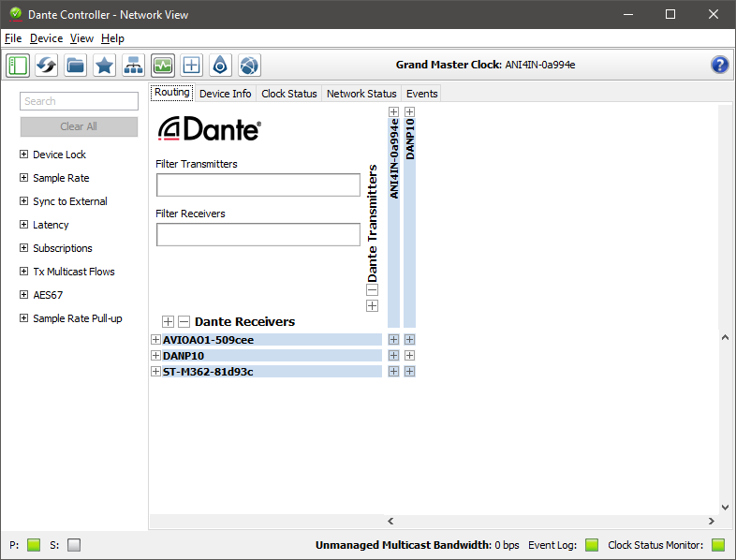736x560 pixels.
Task: Expand the Tx Multicast Flows filter
Action: [x=23, y=272]
